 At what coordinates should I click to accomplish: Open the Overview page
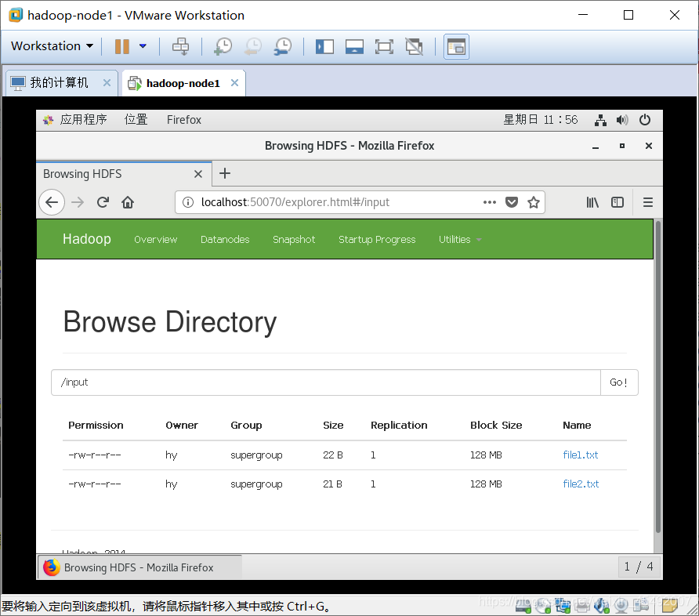pos(156,239)
